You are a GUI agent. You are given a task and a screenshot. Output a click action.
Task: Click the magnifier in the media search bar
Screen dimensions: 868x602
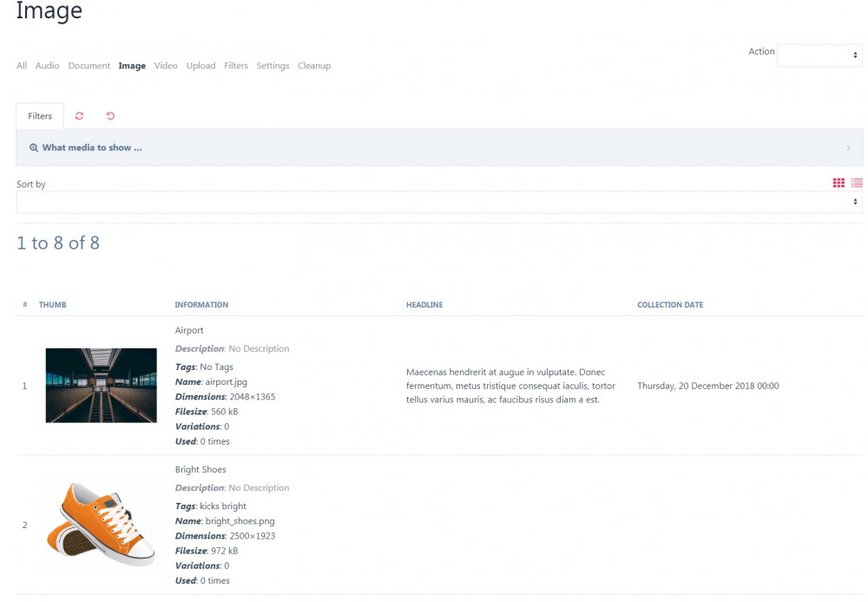tap(33, 147)
